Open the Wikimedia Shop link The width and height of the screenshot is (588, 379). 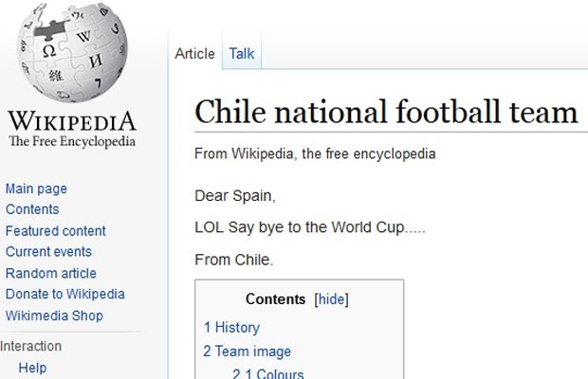click(x=54, y=316)
